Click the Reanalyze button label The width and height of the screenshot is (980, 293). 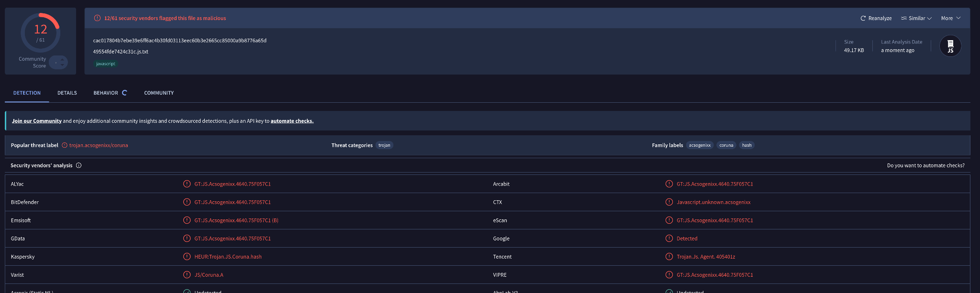tap(880, 18)
